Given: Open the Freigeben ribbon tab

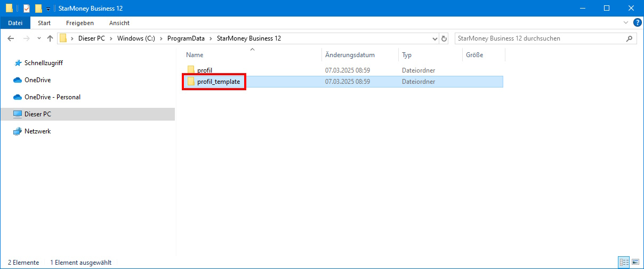Looking at the screenshot, I should pyautogui.click(x=80, y=23).
